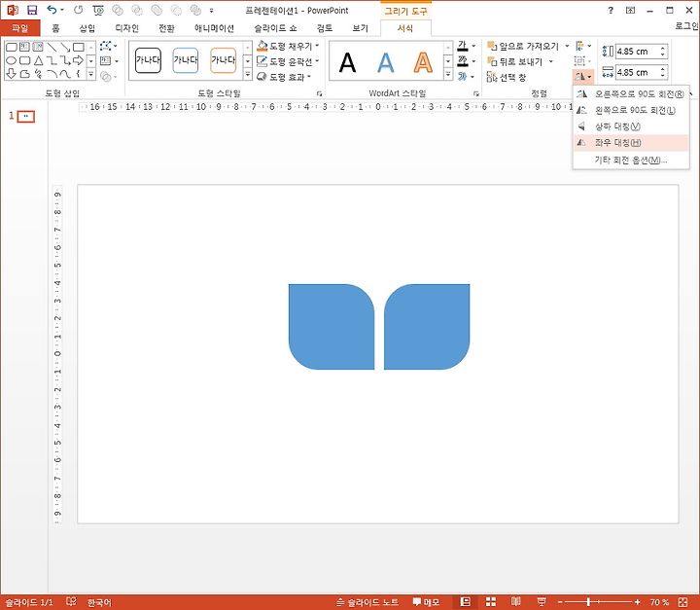
Task: Open 도형 채우기 (Shape Fill) dropdown
Action: pyautogui.click(x=288, y=46)
